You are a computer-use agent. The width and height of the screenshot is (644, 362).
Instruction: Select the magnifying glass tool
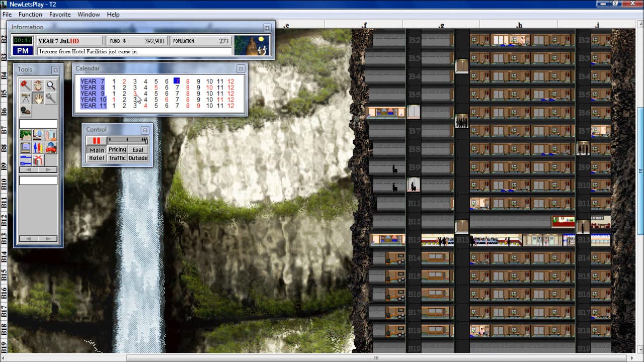[x=50, y=85]
